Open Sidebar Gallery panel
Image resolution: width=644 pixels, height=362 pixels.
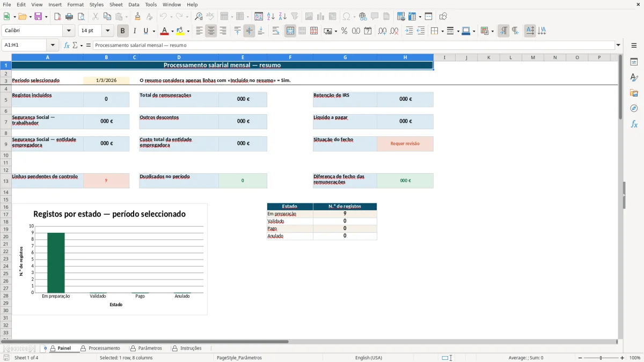[x=634, y=93]
